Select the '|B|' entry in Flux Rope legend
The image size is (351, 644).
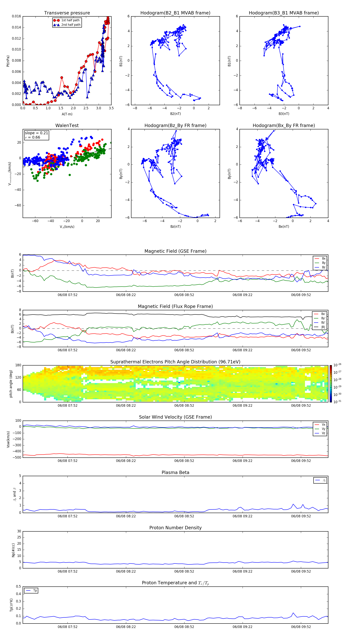click(x=320, y=327)
